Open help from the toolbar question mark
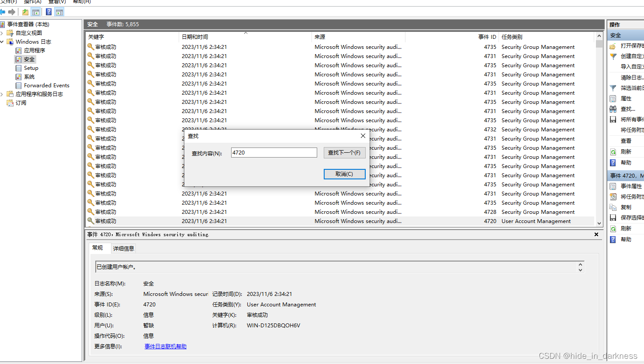 coord(49,12)
